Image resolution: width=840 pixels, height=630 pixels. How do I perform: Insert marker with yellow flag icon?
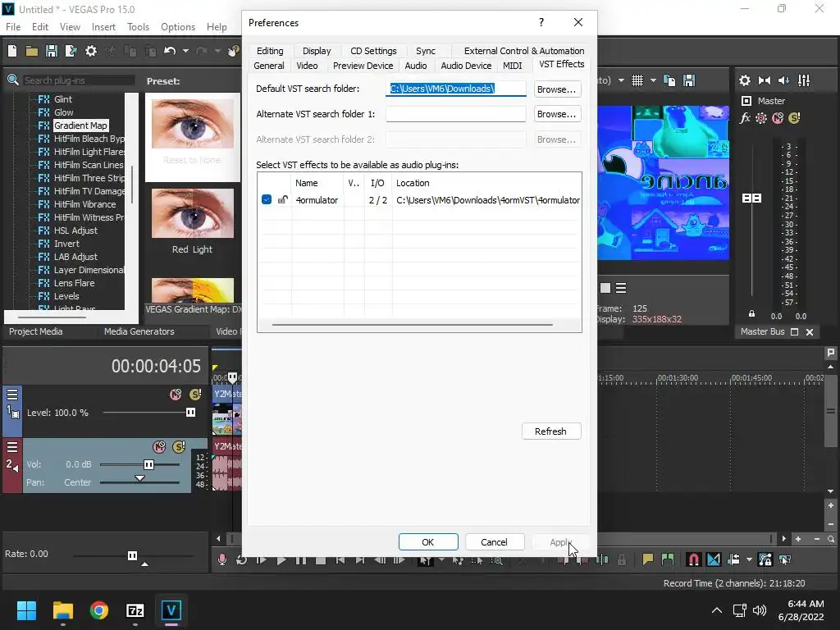[x=648, y=559]
